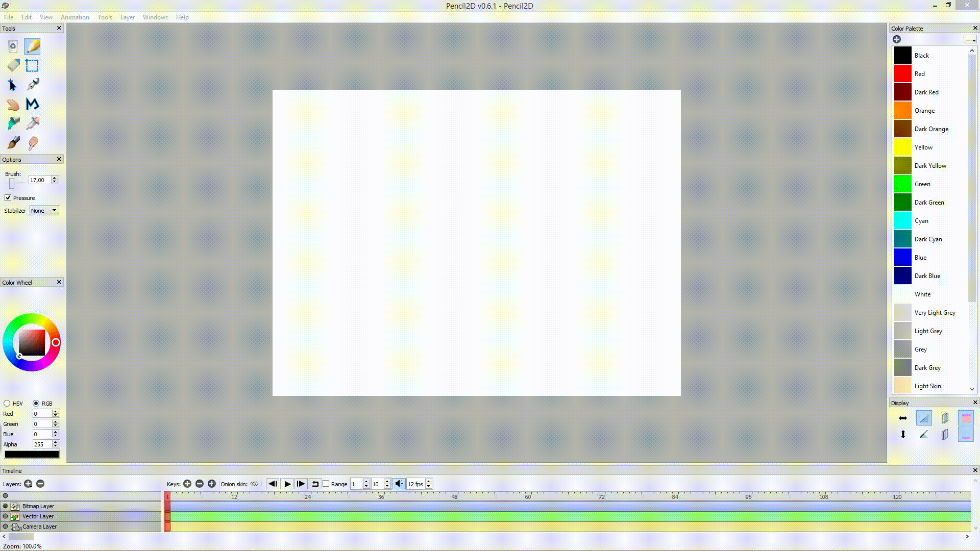
Task: Jump to the previous frame
Action: click(x=273, y=484)
